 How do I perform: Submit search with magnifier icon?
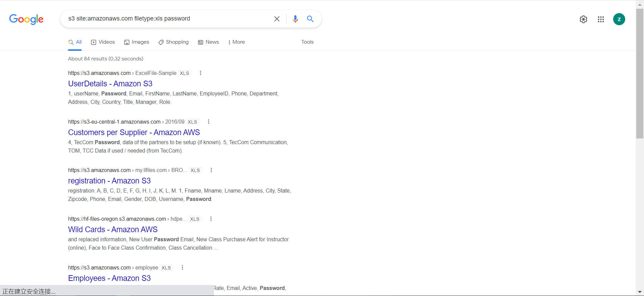pos(310,19)
